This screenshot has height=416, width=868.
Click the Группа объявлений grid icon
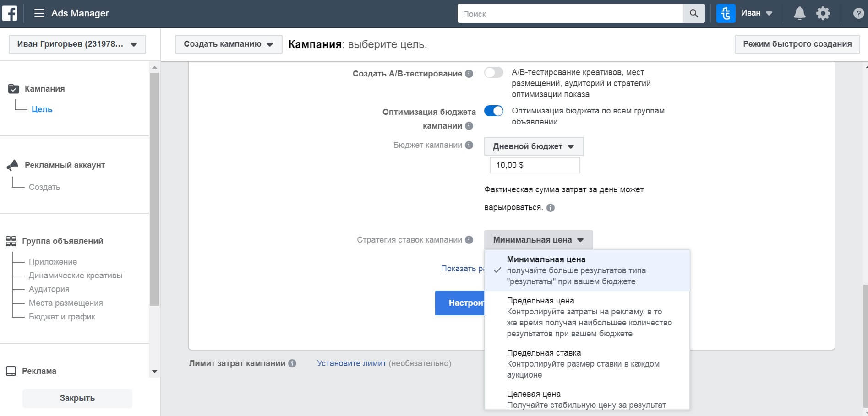[11, 241]
